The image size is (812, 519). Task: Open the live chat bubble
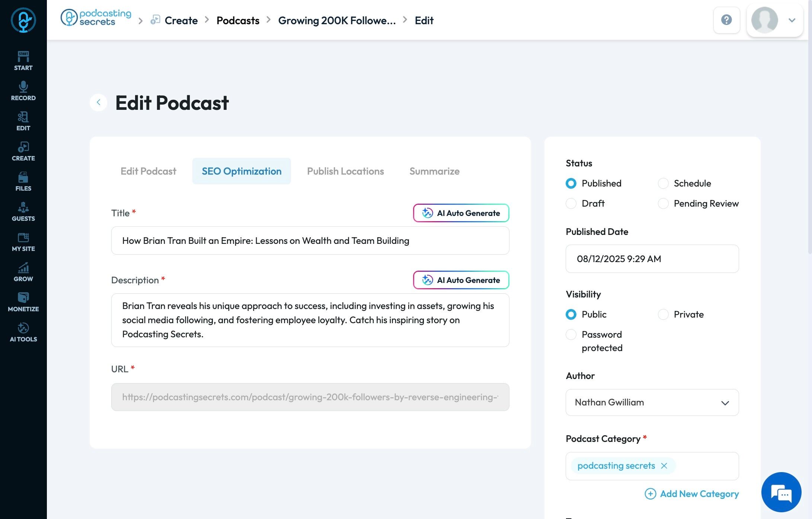pos(781,492)
